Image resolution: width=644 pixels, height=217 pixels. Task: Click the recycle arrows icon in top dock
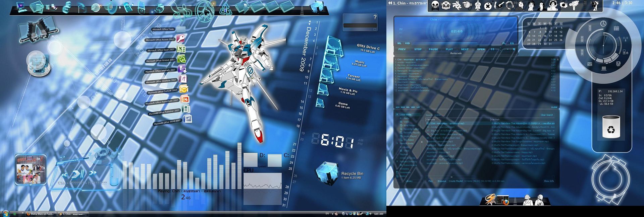pyautogui.click(x=226, y=9)
